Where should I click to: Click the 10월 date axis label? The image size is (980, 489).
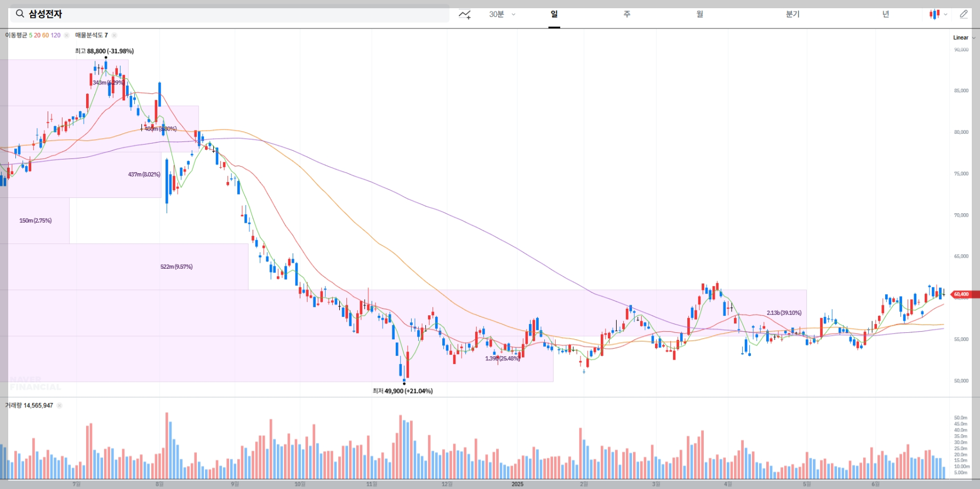(300, 484)
